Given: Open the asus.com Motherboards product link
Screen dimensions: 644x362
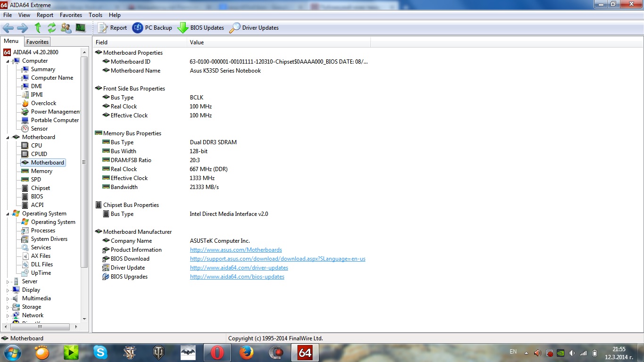Looking at the screenshot, I should 236,250.
